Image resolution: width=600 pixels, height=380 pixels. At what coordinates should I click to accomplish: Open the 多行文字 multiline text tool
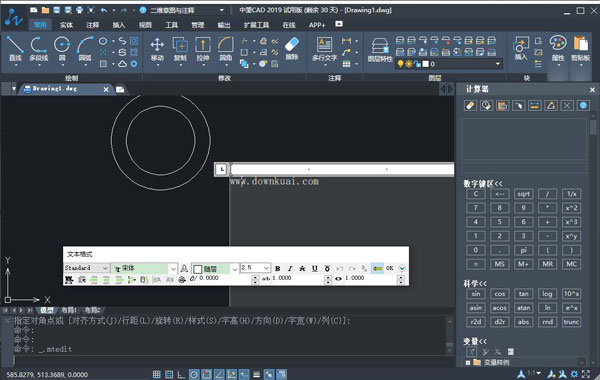(324, 49)
